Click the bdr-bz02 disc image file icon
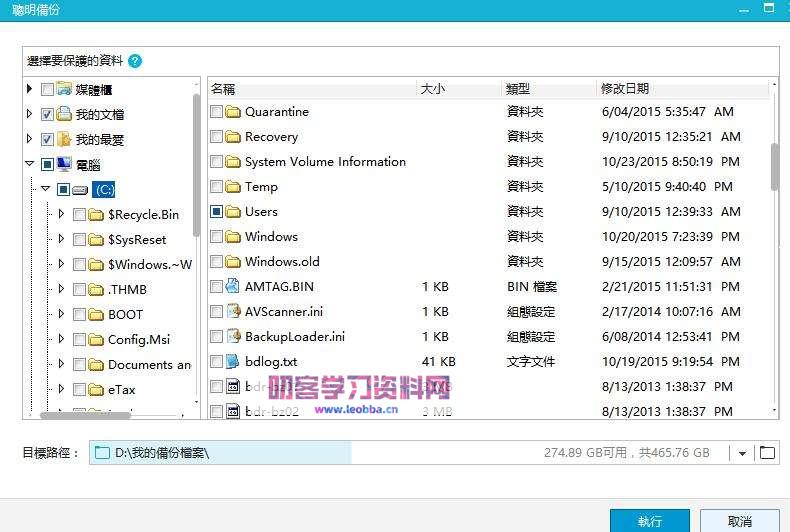The image size is (790, 532). 233,411
